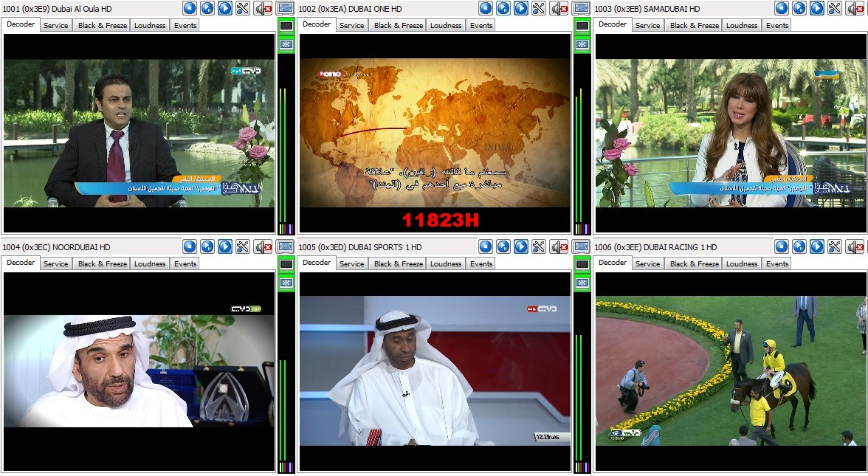Select Decoder tab of DUBAI SPORTS 1 HD

317,263
